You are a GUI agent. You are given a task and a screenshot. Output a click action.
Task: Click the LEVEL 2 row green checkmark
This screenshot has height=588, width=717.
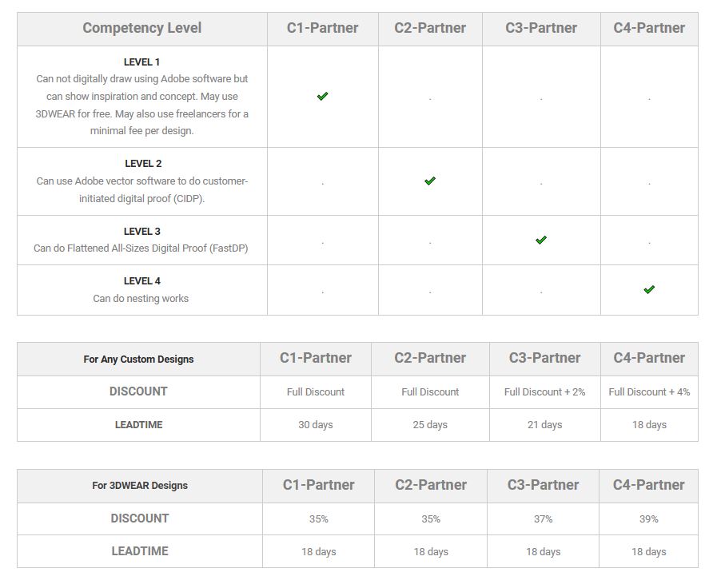click(x=430, y=181)
